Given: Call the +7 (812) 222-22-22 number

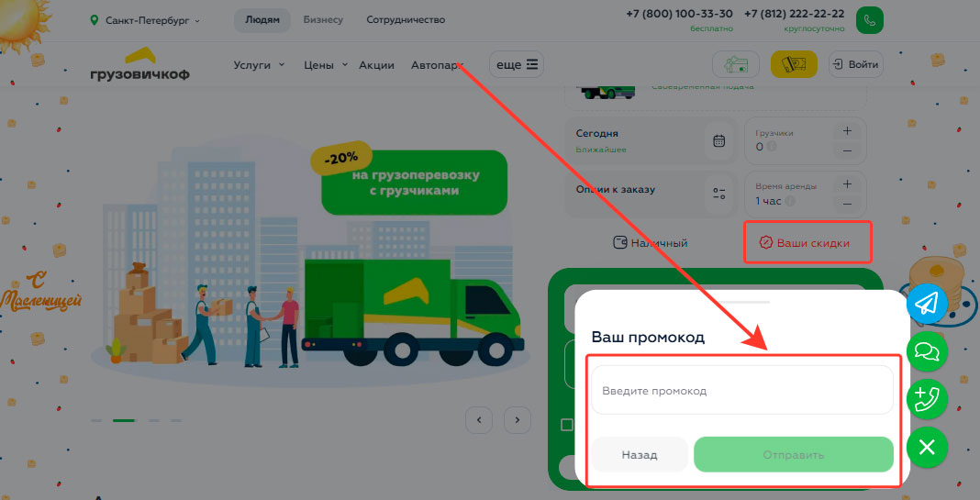Looking at the screenshot, I should 794,14.
